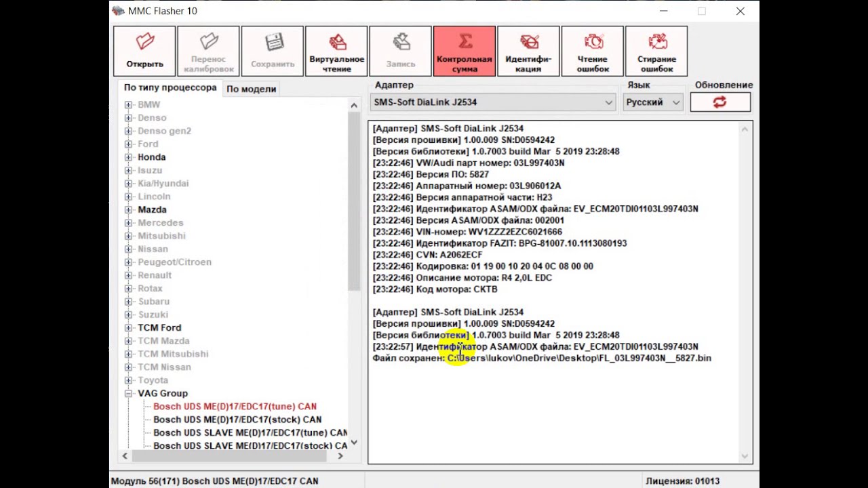Click the MMC Flasher title bar icon
This screenshot has height=488, width=868.
click(118, 11)
